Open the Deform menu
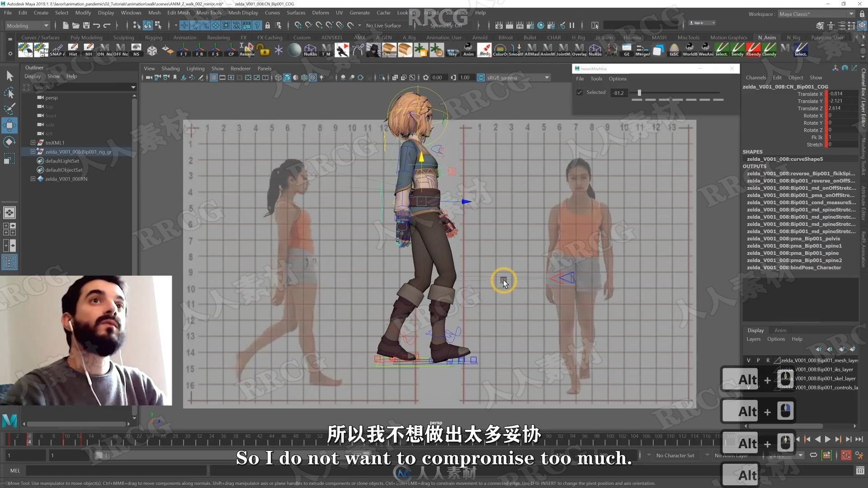Screen dimensions: 868x488 (x=321, y=13)
